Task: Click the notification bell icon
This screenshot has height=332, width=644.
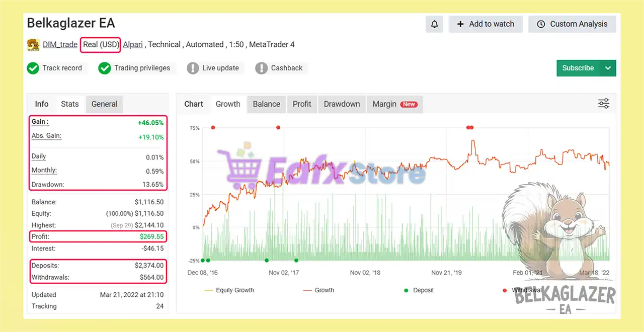Action: coord(435,24)
